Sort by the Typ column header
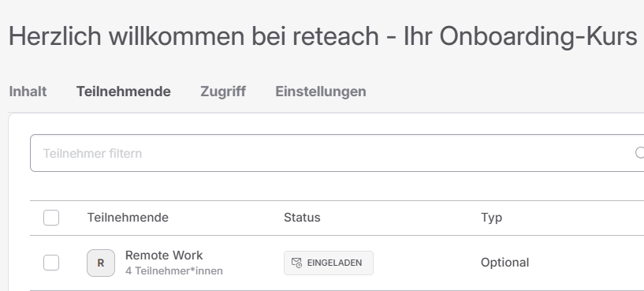 492,218
